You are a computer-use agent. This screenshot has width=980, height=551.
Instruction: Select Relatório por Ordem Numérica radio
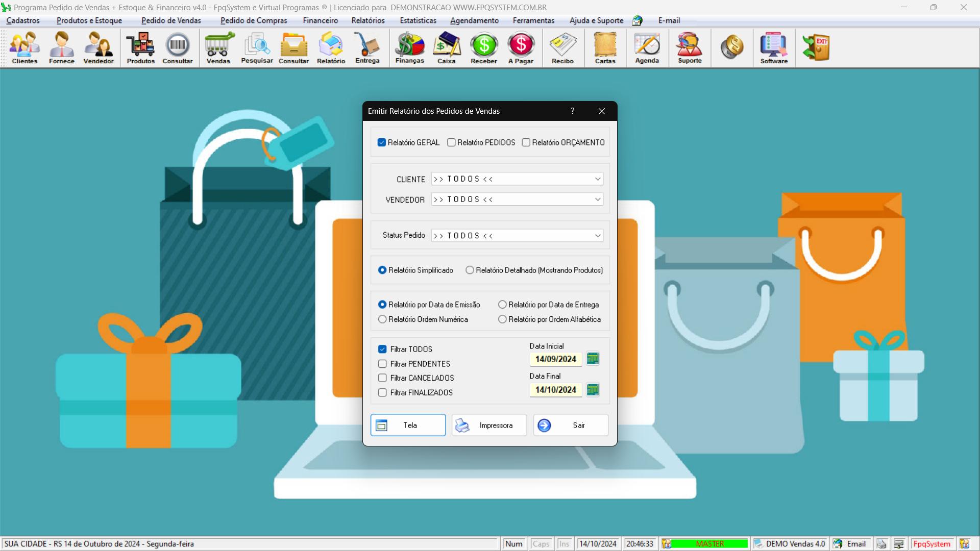click(383, 319)
